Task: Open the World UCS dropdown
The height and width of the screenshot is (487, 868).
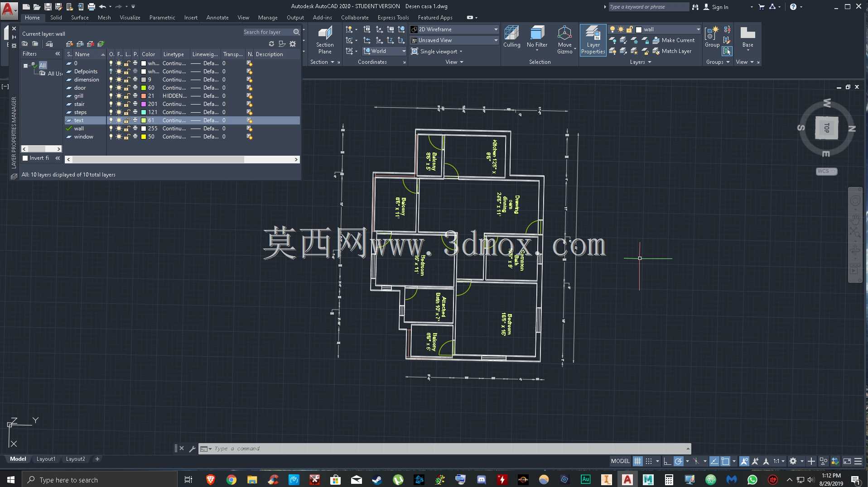Action: tap(385, 51)
